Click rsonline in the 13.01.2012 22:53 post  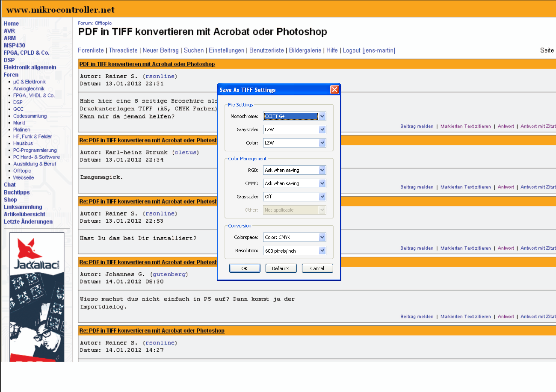coord(160,213)
